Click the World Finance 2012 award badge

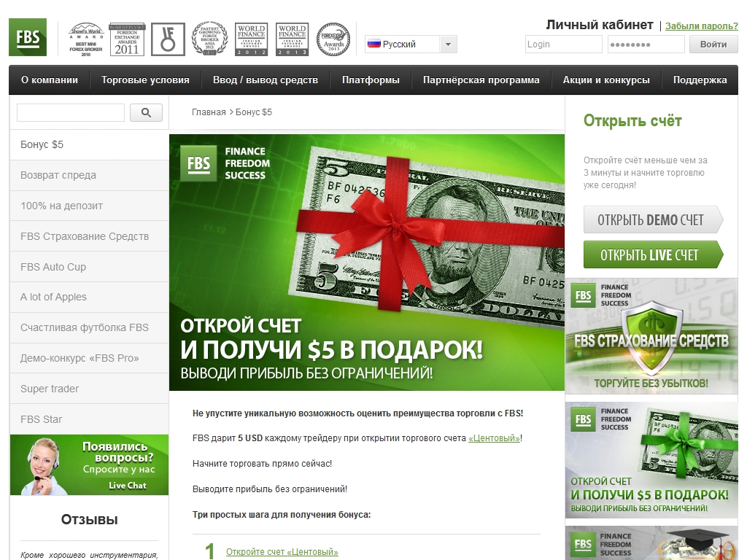pos(251,39)
